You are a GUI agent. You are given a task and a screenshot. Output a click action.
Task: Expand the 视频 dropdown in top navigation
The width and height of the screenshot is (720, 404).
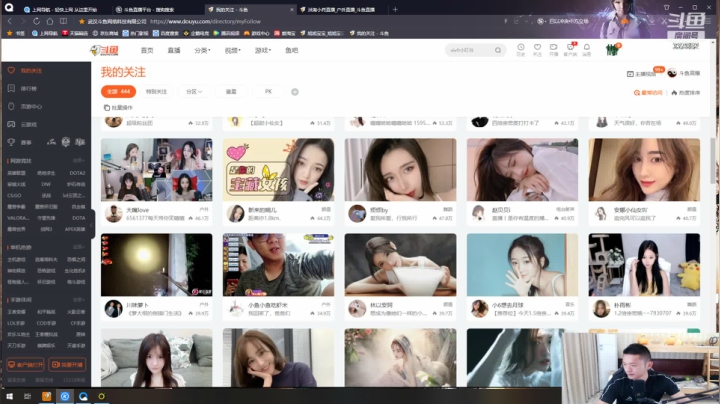233,50
